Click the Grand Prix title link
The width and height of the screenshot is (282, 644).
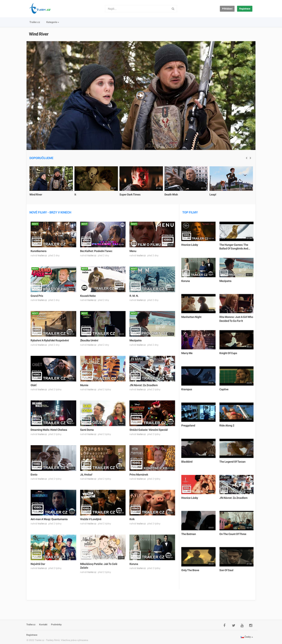(37, 296)
